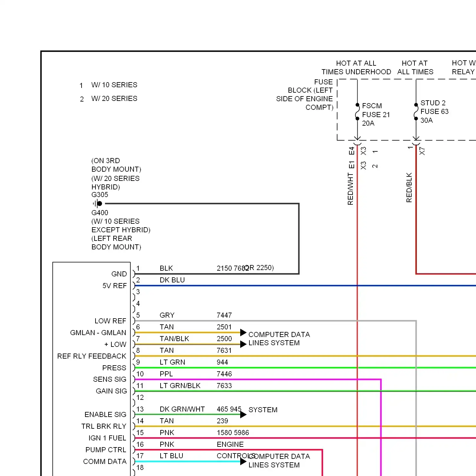
Task: Click circuit number 2501
Action: coord(224,327)
